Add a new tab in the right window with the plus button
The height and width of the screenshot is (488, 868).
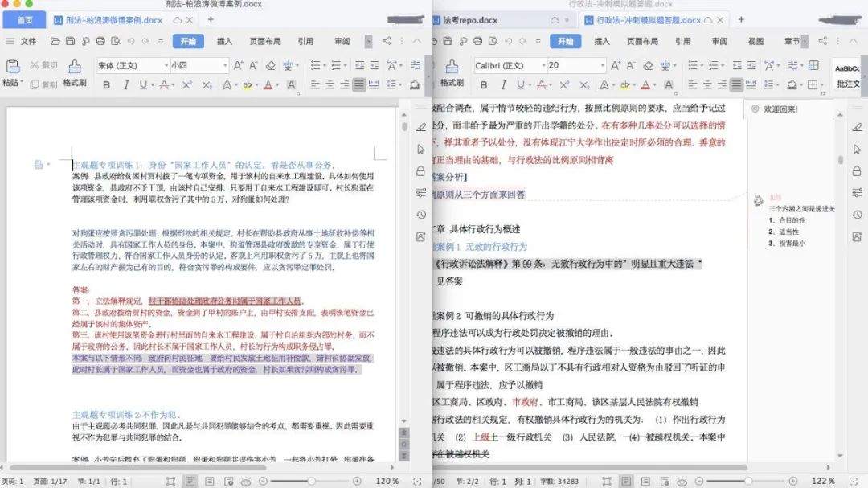[x=741, y=19]
